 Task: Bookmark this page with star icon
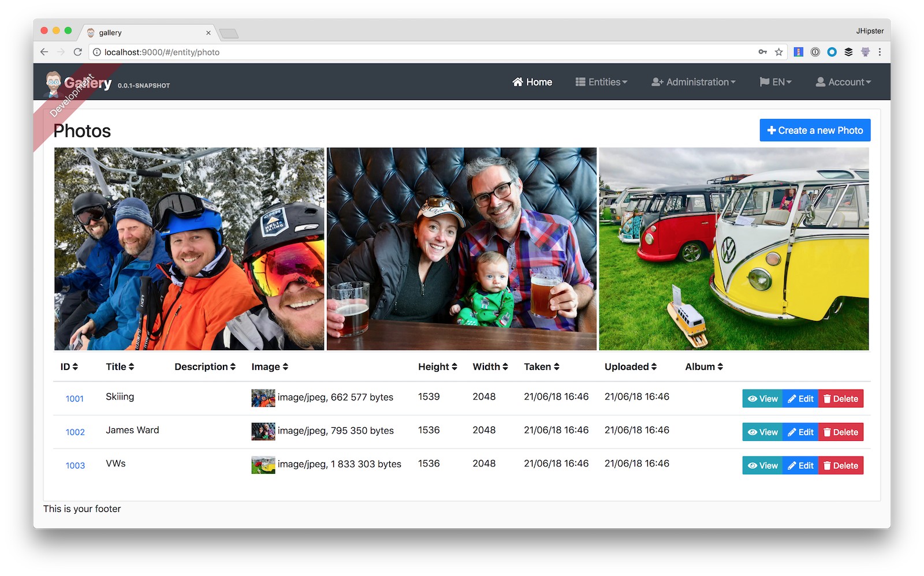778,52
